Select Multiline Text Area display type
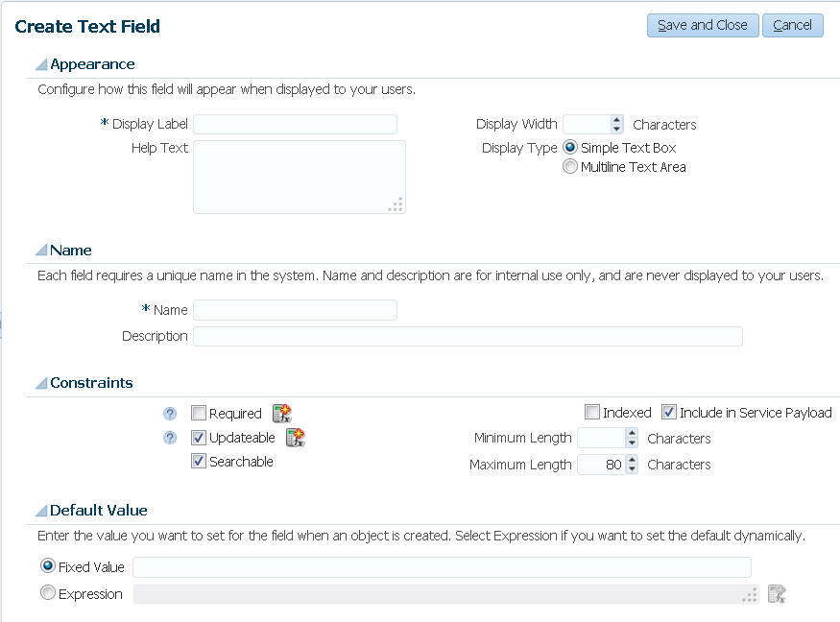The width and height of the screenshot is (840, 622). (570, 167)
